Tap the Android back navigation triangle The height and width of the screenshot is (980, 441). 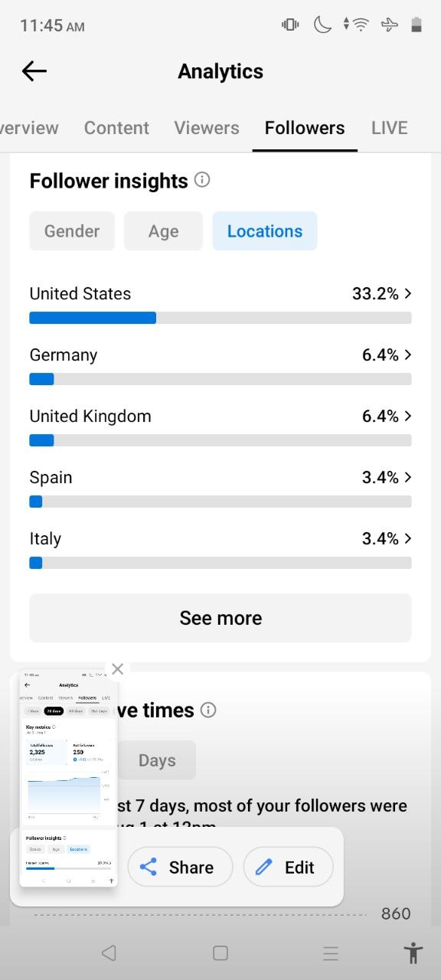[x=109, y=953]
